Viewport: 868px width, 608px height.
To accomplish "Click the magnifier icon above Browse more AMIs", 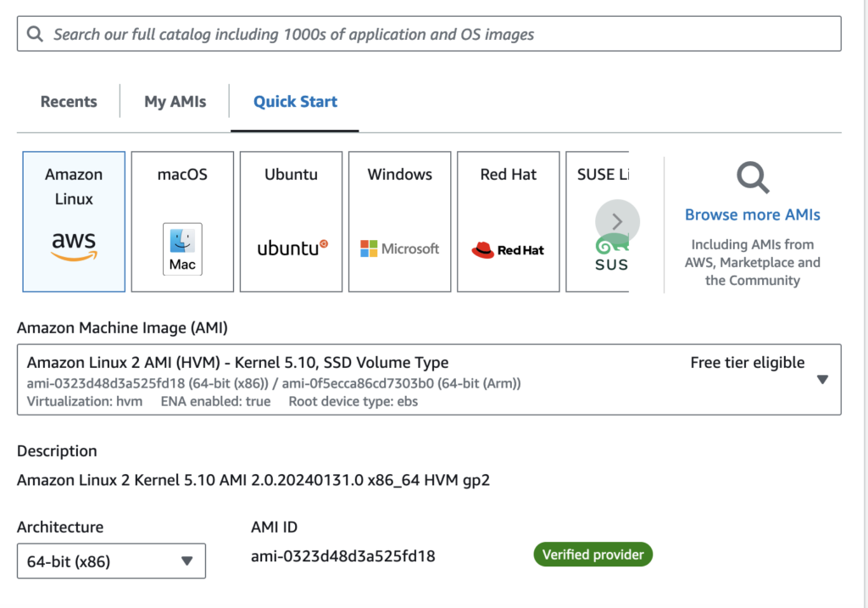I will (752, 178).
